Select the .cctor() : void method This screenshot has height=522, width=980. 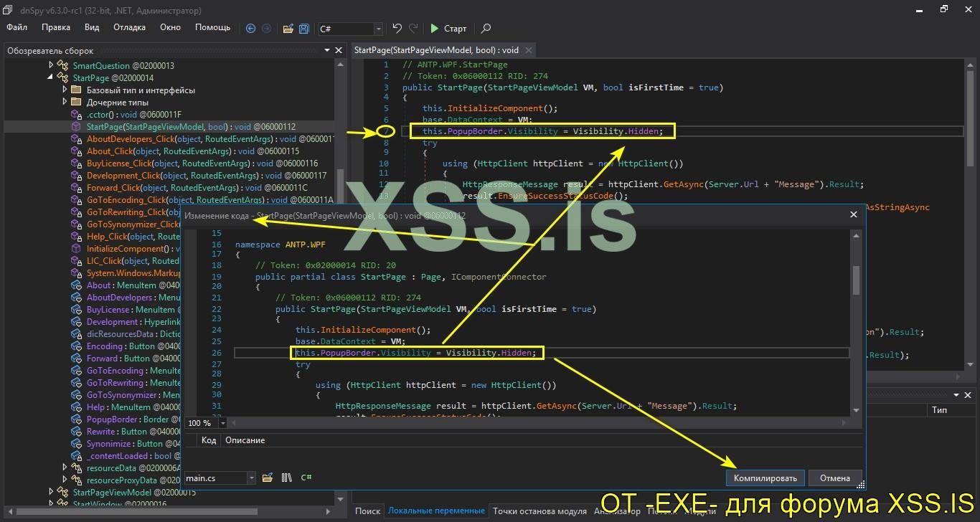134,115
